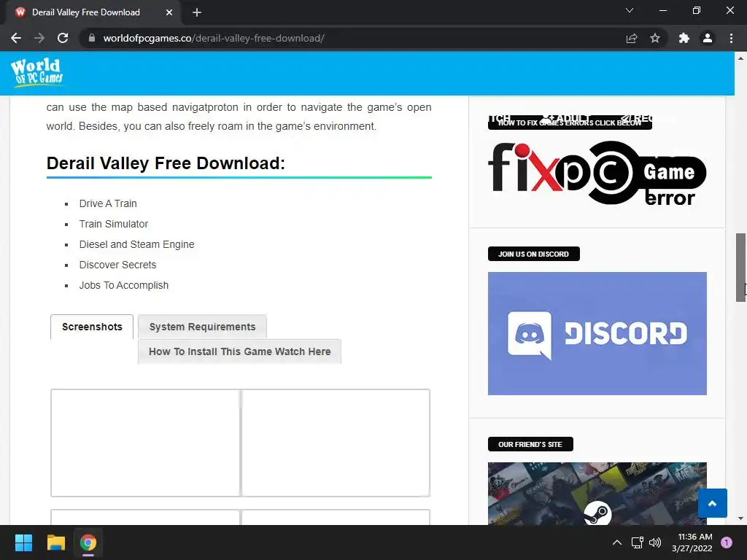The image size is (747, 560).
Task: Click the page vertical scrollbar thumb
Action: [741, 267]
